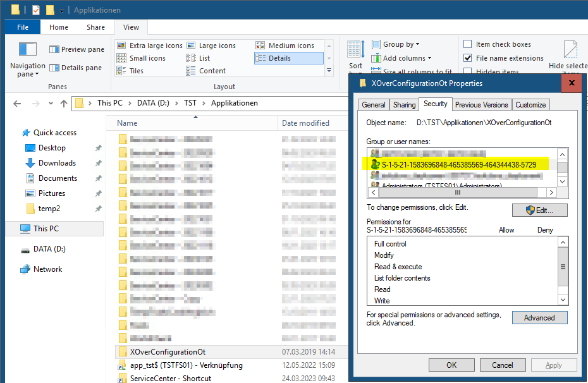Screen dimensions: 588x383
Task: Expand breadcrumb chevron after TST
Action: click(204, 104)
